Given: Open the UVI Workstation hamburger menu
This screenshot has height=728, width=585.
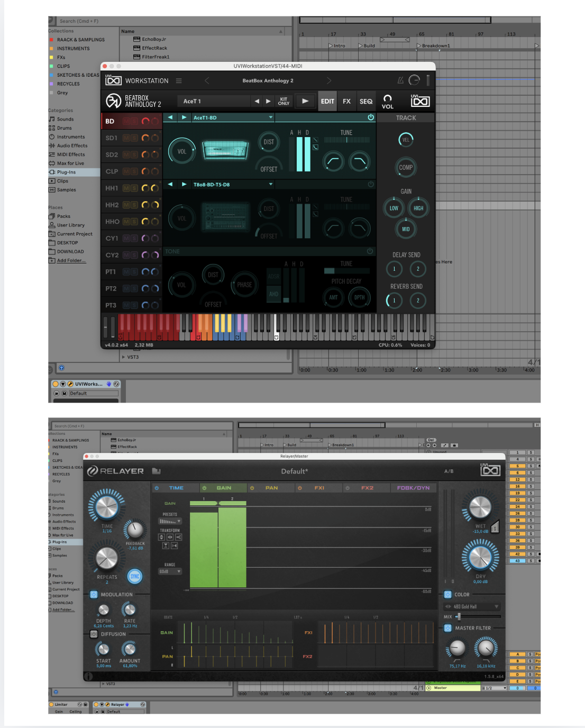Looking at the screenshot, I should click(x=179, y=80).
